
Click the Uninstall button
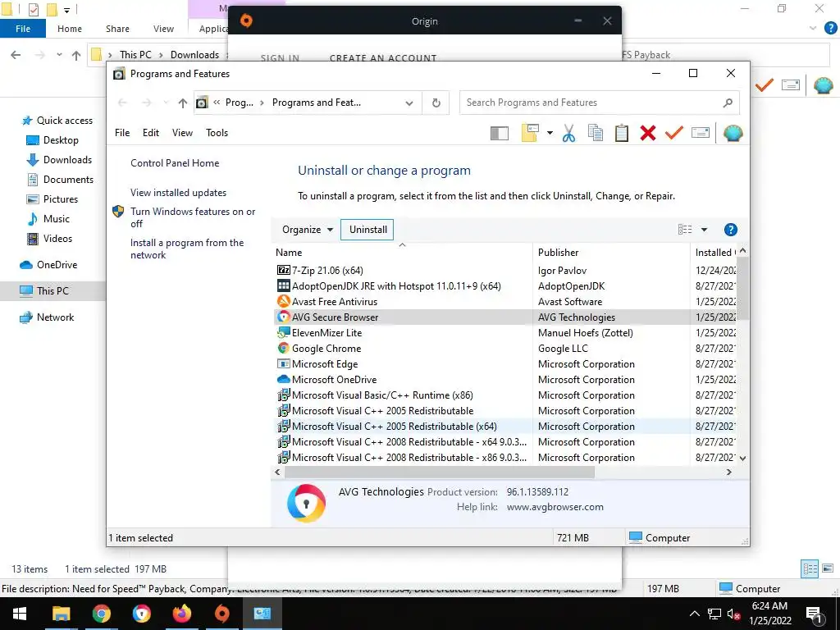tap(367, 230)
